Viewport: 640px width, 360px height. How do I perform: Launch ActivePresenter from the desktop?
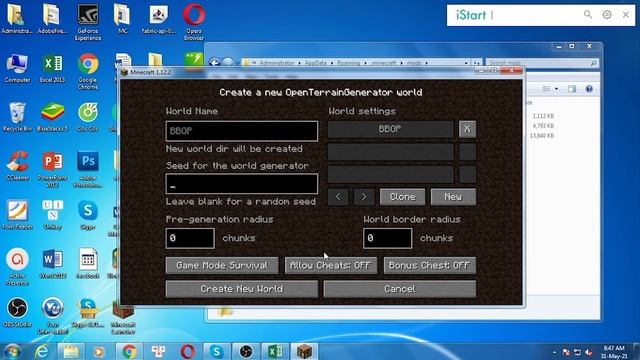(x=17, y=267)
